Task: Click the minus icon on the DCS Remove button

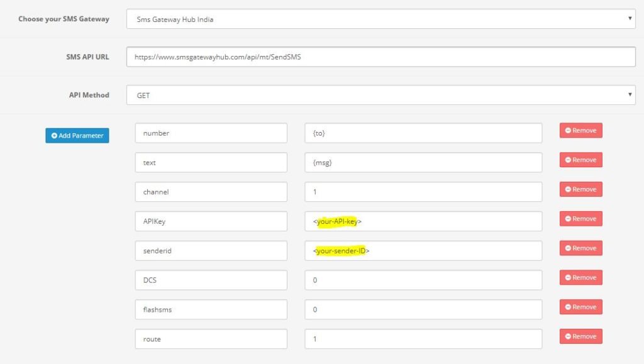Action: [x=569, y=277]
